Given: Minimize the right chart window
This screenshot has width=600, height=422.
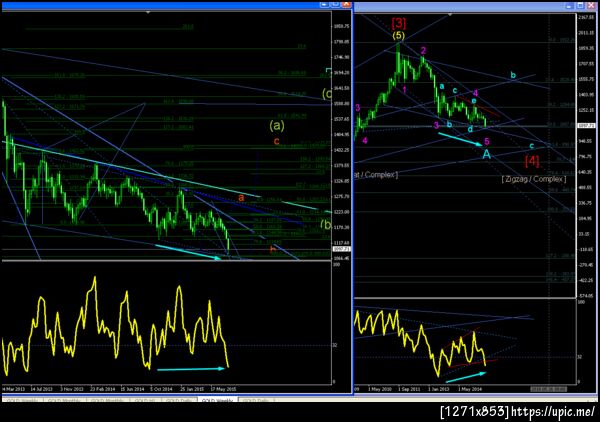Looking at the screenshot, I should pyautogui.click(x=569, y=5).
